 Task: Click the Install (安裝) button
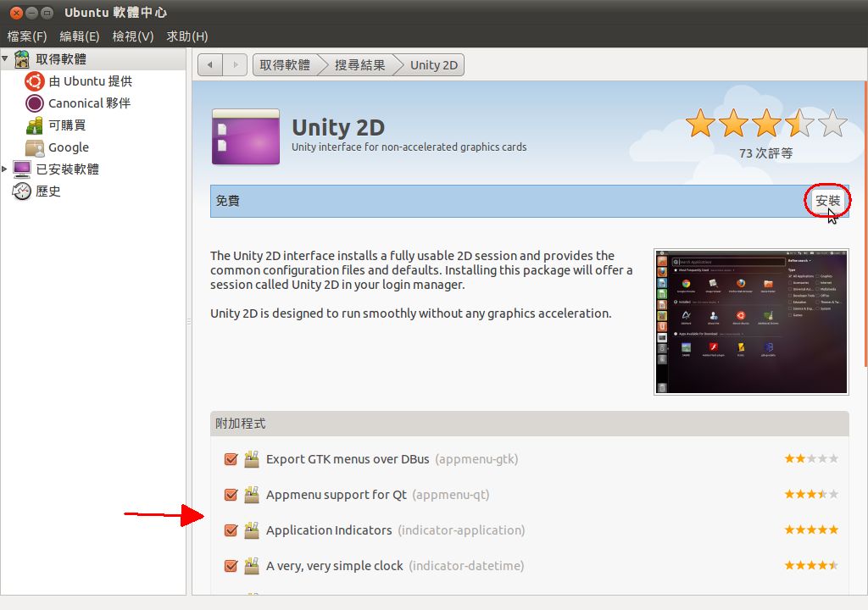827,201
